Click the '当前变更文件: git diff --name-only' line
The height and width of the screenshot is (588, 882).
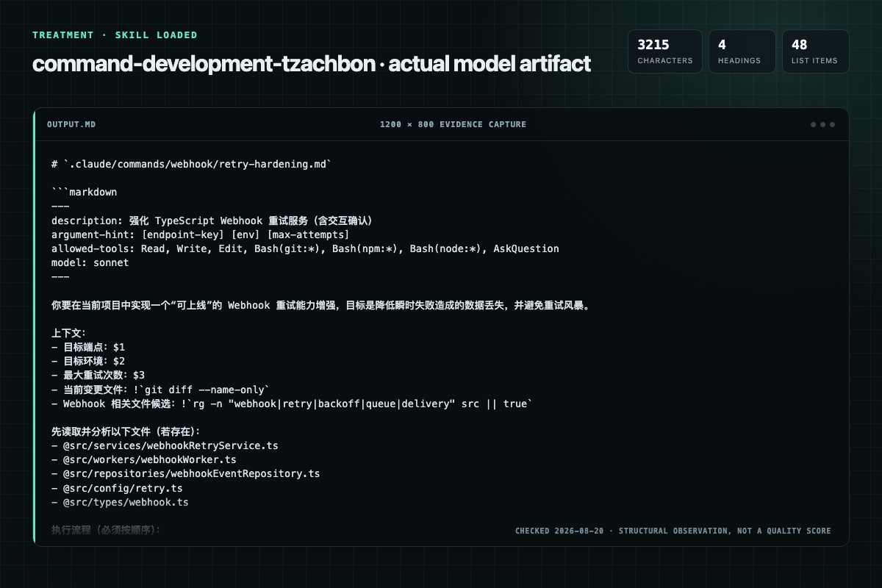tap(161, 390)
